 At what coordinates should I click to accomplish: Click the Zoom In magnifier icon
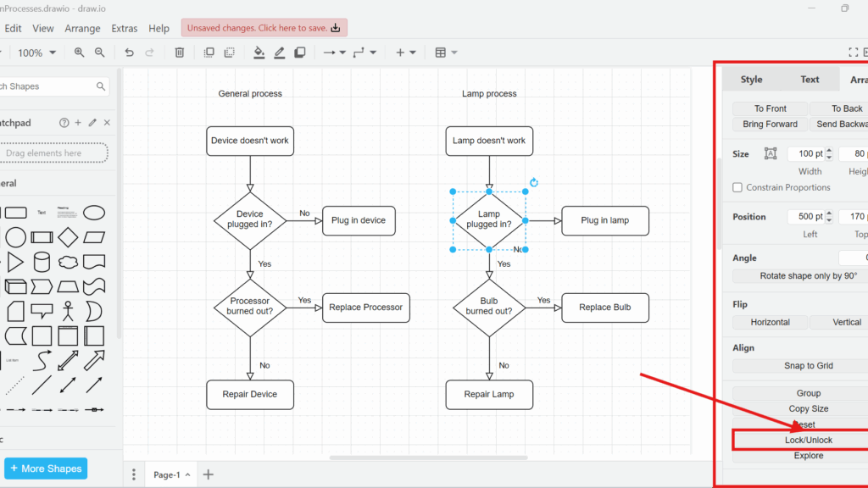[x=79, y=53]
